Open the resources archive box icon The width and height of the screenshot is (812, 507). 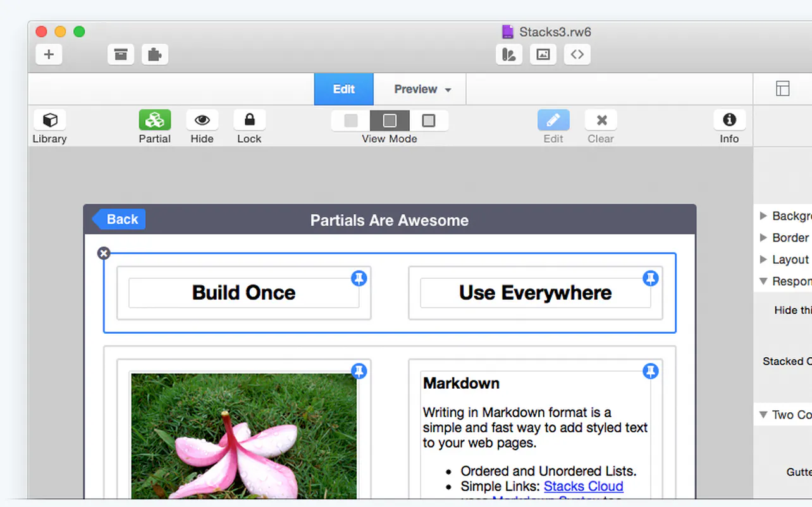pyautogui.click(x=120, y=54)
